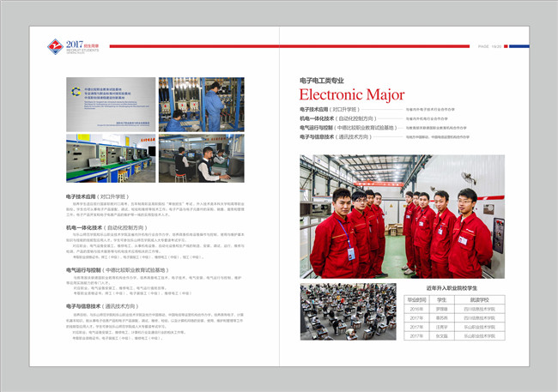
Task: Click the 毕业时间 column header in table
Action: [x=415, y=299]
